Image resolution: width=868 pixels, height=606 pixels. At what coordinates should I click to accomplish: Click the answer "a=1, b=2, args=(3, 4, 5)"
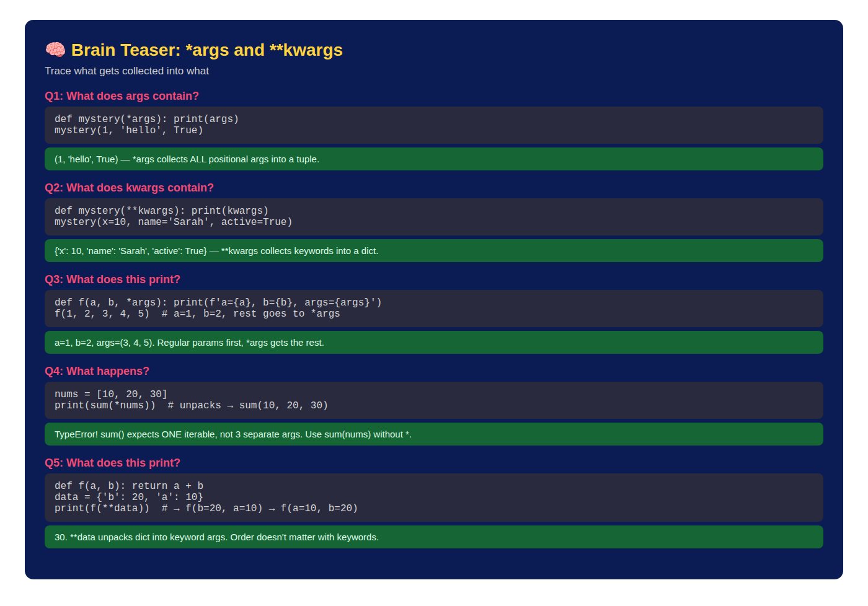pos(434,343)
